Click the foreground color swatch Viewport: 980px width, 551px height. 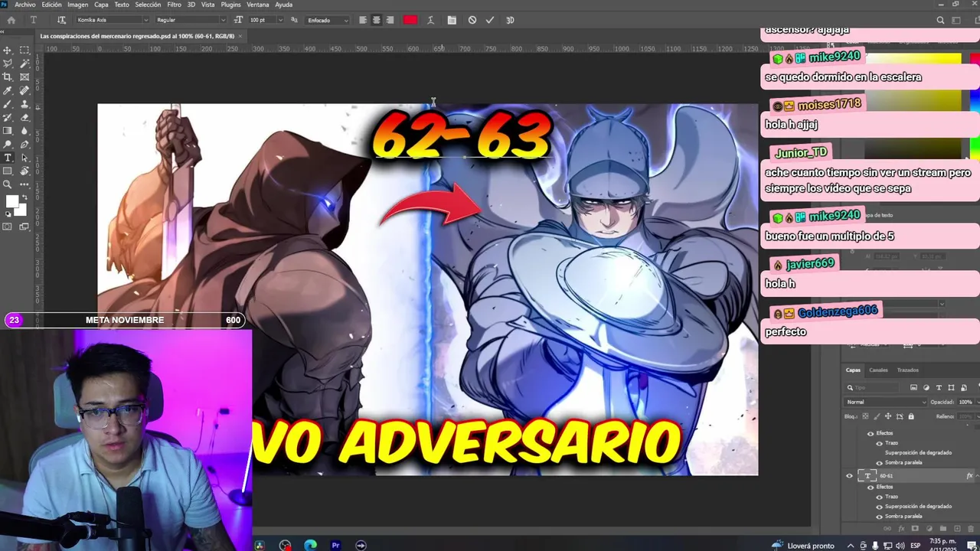click(12, 202)
